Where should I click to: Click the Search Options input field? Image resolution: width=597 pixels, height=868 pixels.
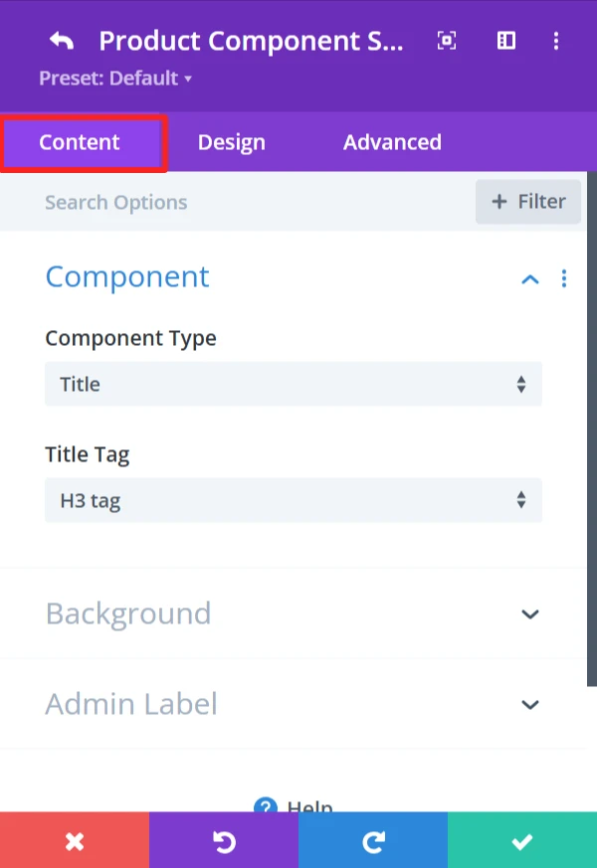(x=249, y=203)
